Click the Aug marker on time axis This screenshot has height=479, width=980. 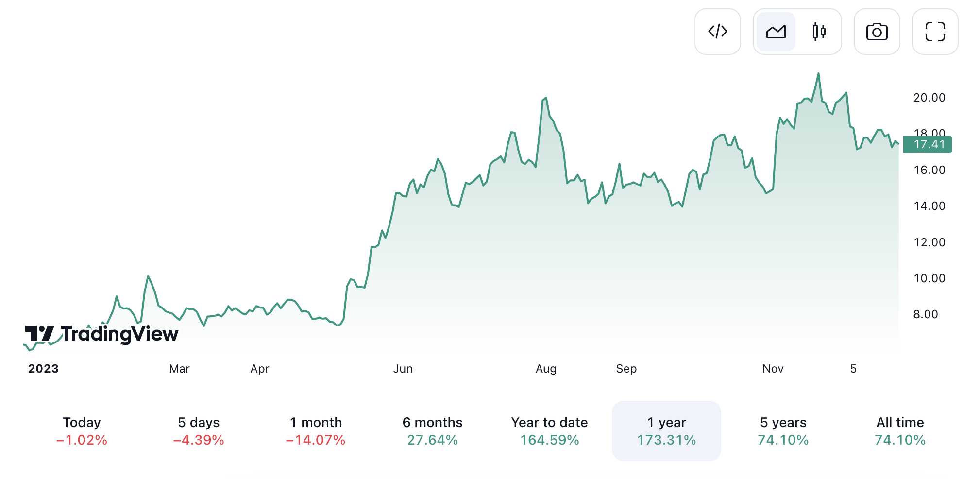[x=546, y=369]
